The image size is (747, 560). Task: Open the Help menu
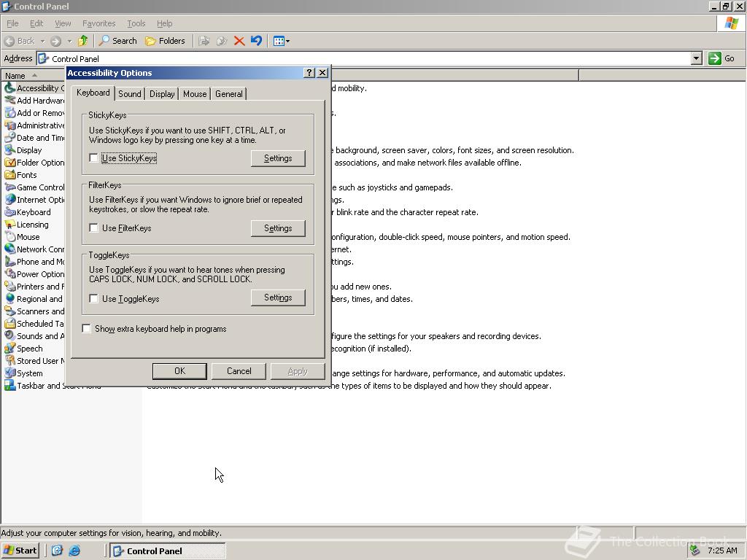tap(164, 23)
